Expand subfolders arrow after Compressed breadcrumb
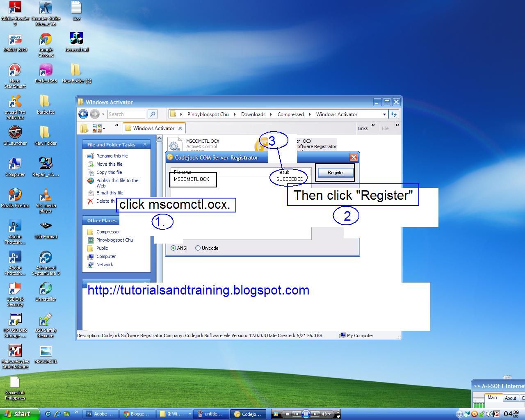 pos(310,114)
